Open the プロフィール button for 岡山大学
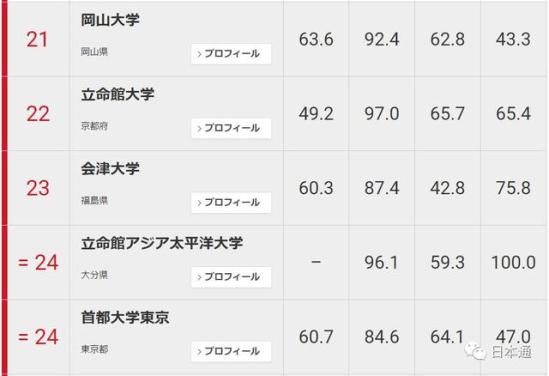The height and width of the screenshot is (376, 549). pos(231,54)
